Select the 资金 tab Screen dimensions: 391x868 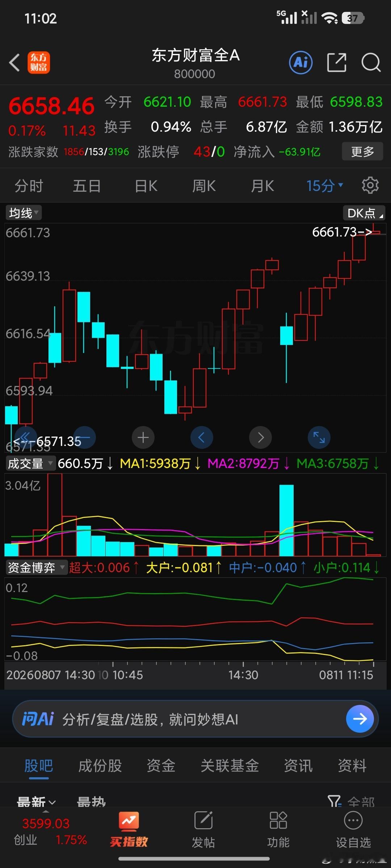tap(161, 766)
